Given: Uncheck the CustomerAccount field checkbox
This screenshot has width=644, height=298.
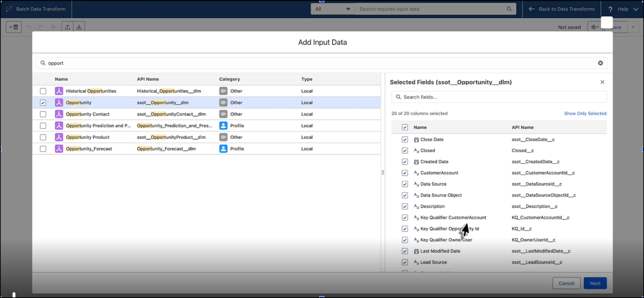Looking at the screenshot, I should tap(405, 173).
